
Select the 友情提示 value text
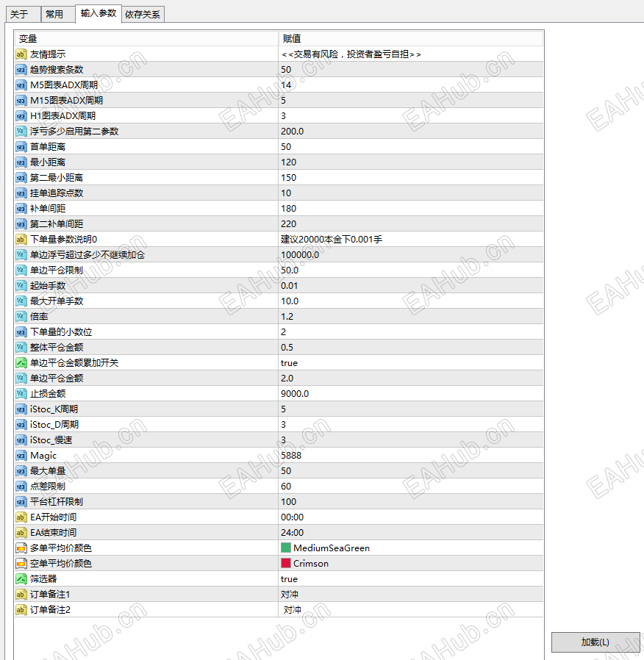tap(351, 54)
